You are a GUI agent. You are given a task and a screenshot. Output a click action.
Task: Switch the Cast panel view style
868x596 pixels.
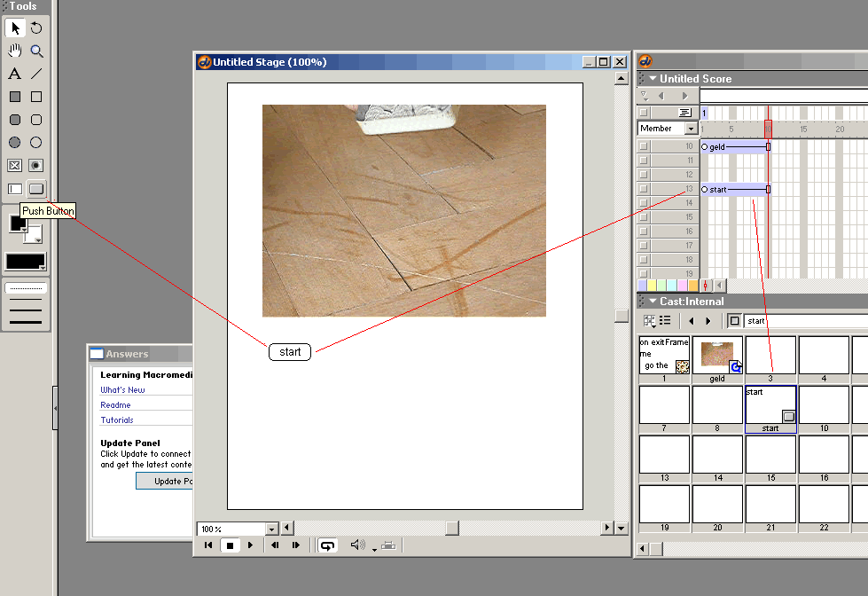[x=665, y=321]
